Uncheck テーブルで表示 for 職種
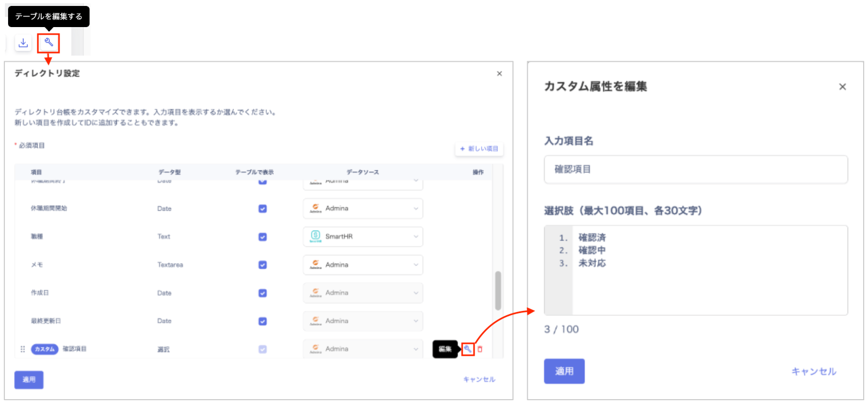 [x=262, y=237]
